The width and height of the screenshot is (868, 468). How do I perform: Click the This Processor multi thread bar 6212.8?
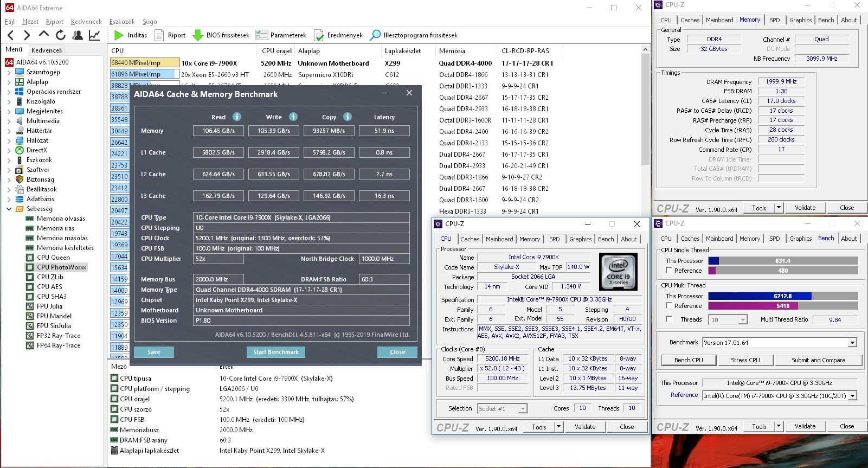[x=783, y=296]
